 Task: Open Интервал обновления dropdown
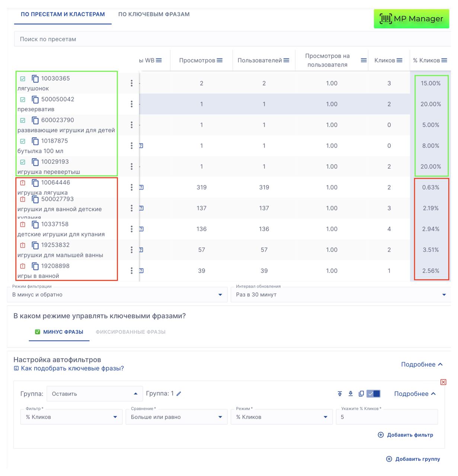[x=340, y=295]
